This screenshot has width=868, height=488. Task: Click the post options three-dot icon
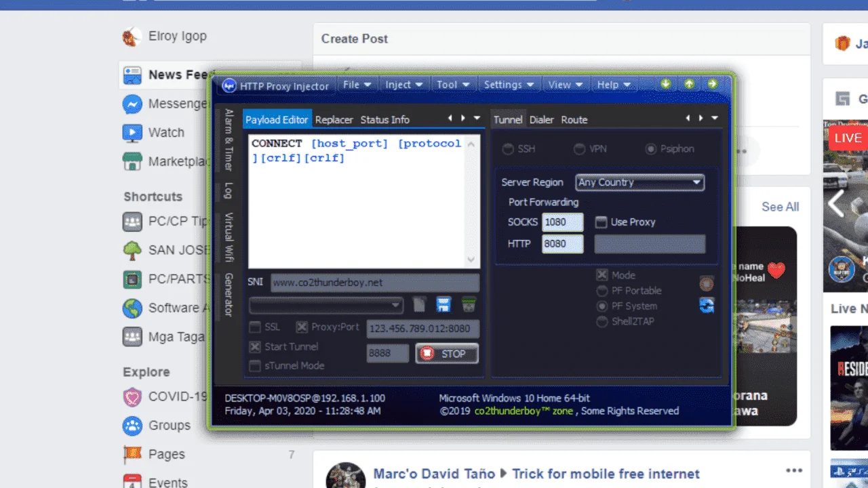tap(793, 471)
